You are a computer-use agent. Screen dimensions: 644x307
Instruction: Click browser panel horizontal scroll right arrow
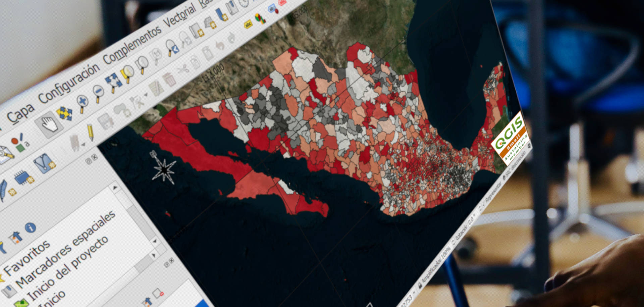click(154, 256)
